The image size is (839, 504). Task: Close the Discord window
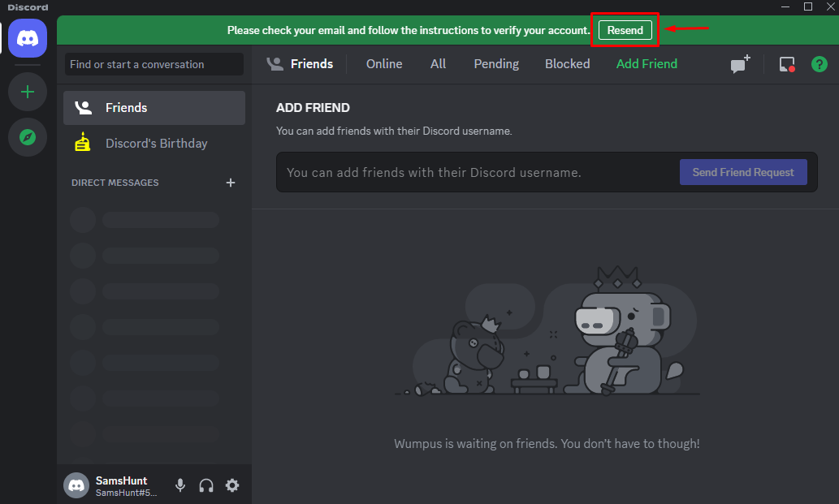[831, 7]
